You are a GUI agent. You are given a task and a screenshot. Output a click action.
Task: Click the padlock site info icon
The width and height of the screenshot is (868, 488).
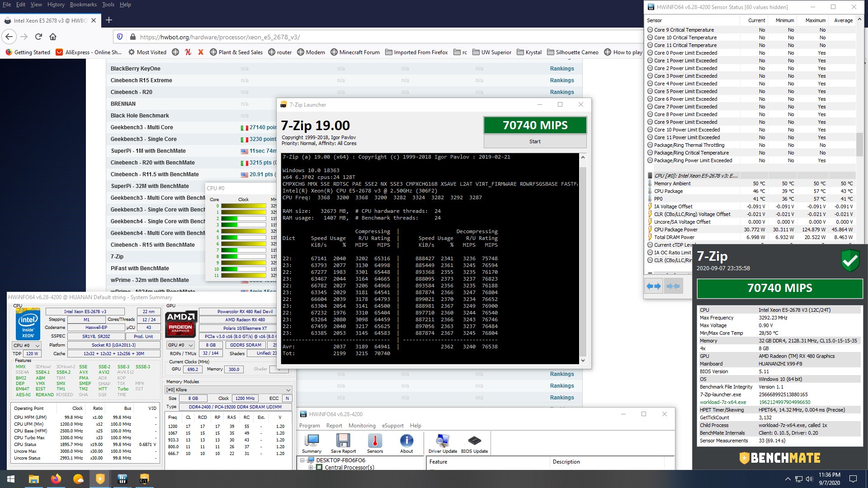[x=132, y=37]
